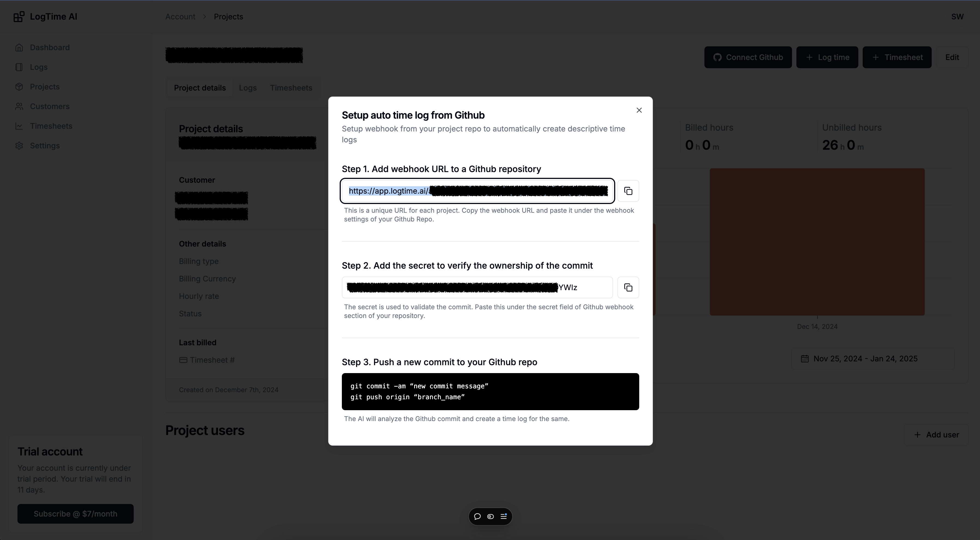Click Subscribe @ $7/month button

click(75, 514)
